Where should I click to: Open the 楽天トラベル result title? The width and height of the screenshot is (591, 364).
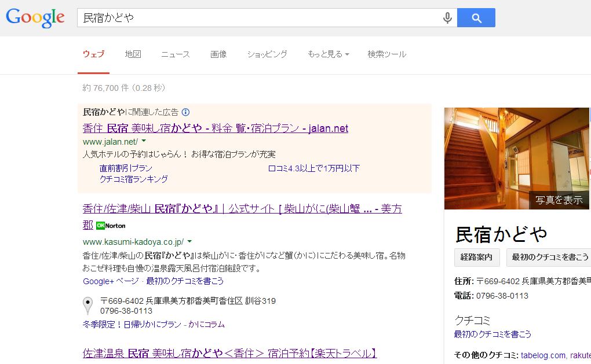[229, 354]
